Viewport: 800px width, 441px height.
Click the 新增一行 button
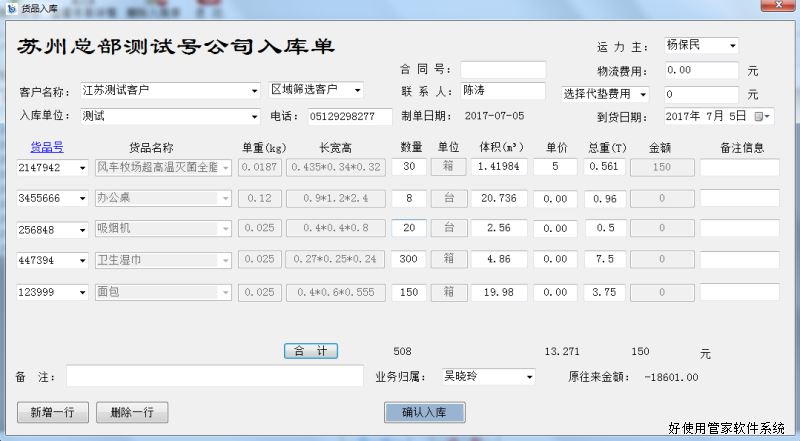53,412
